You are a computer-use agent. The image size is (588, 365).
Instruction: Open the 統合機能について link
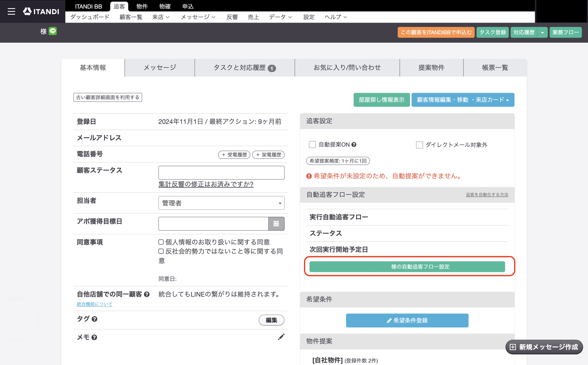tap(95, 304)
